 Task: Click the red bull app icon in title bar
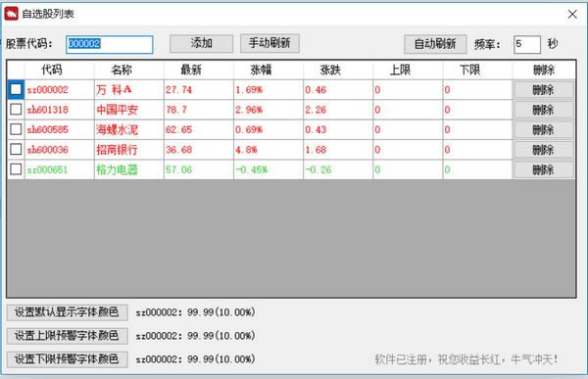pyautogui.click(x=11, y=14)
